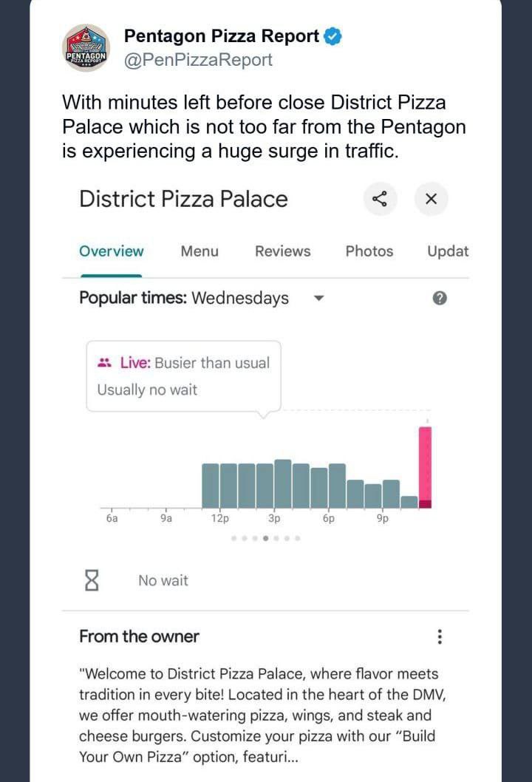Click the blue verified badge icon

point(333,35)
